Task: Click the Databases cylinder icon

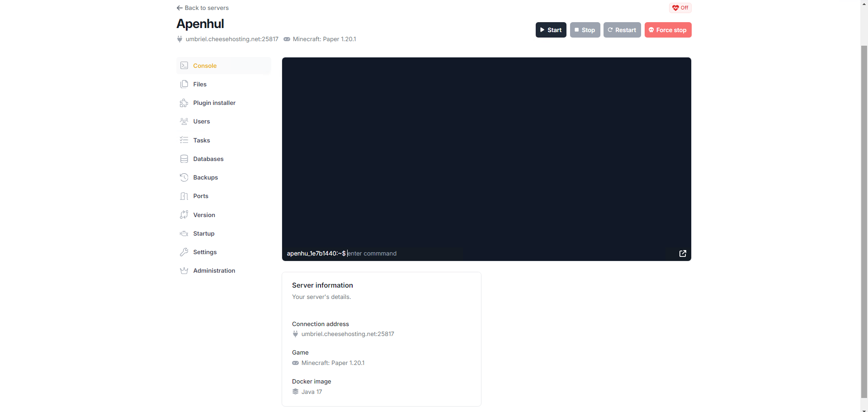Action: click(x=184, y=159)
